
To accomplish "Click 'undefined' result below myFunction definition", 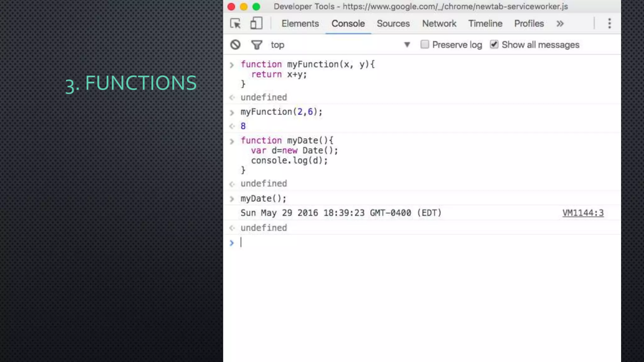I will coord(264,97).
